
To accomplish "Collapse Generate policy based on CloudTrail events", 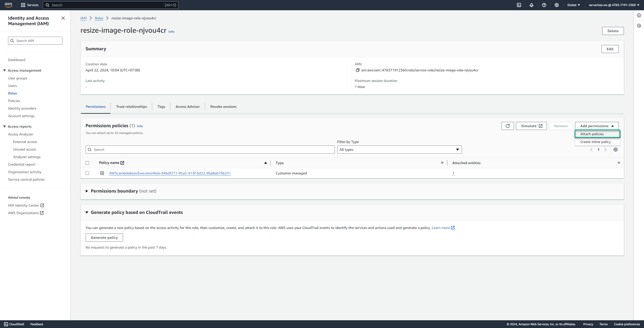I will click(87, 212).
